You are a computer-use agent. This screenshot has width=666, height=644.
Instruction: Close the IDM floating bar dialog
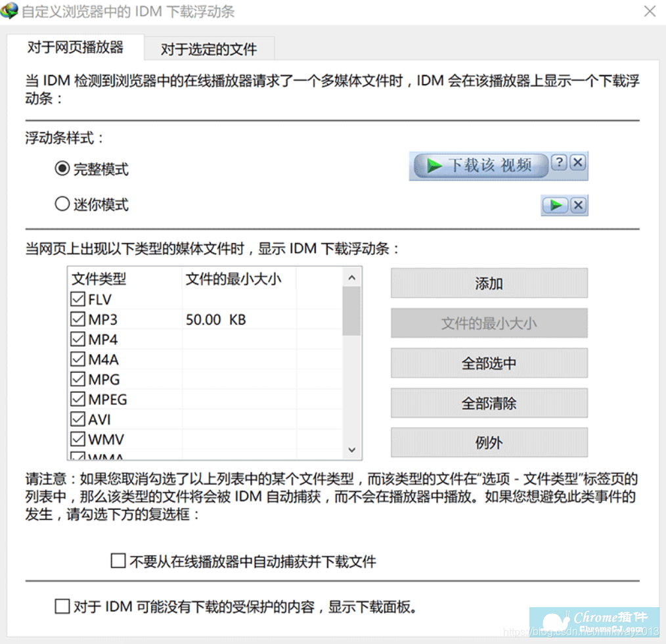click(650, 11)
